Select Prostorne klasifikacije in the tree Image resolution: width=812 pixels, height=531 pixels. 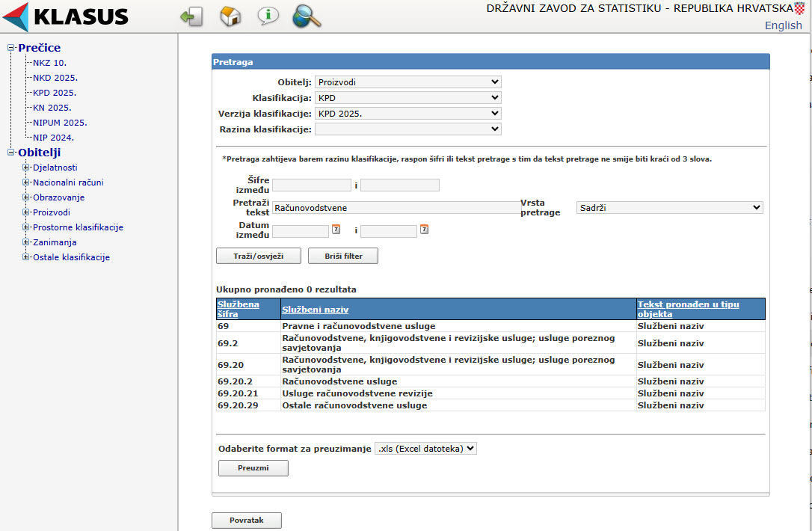point(78,227)
